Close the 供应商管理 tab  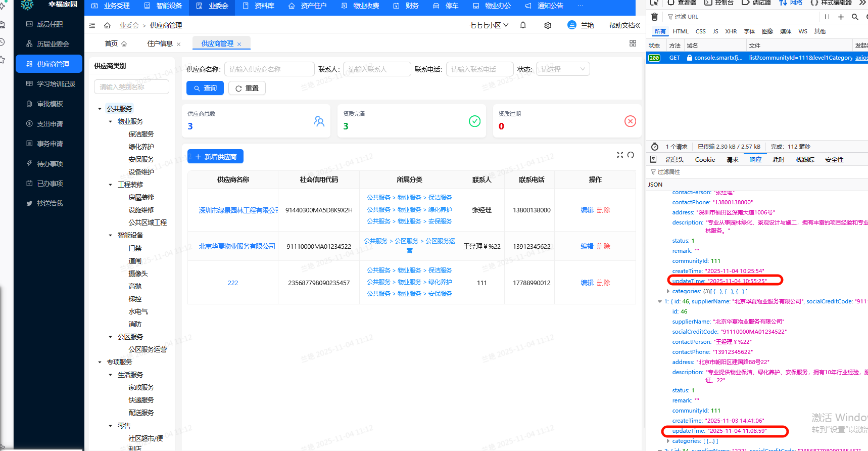click(x=239, y=44)
